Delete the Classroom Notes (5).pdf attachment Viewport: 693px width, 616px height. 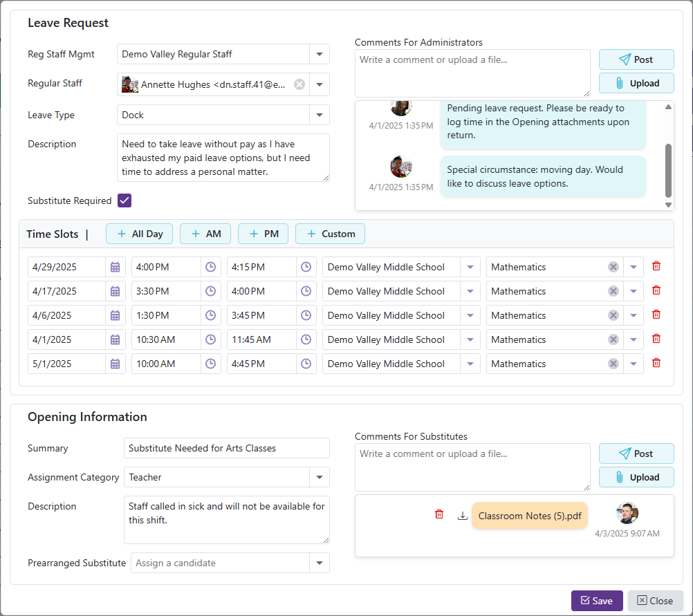[439, 514]
